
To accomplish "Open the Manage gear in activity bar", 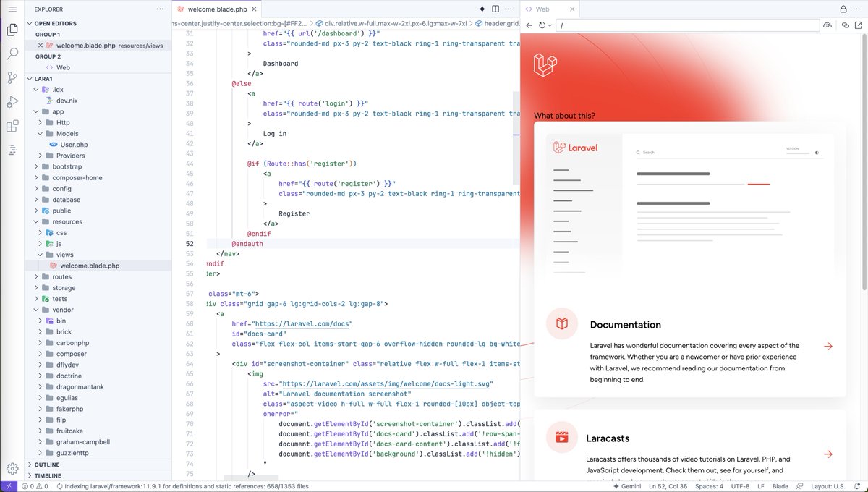I will [12, 468].
